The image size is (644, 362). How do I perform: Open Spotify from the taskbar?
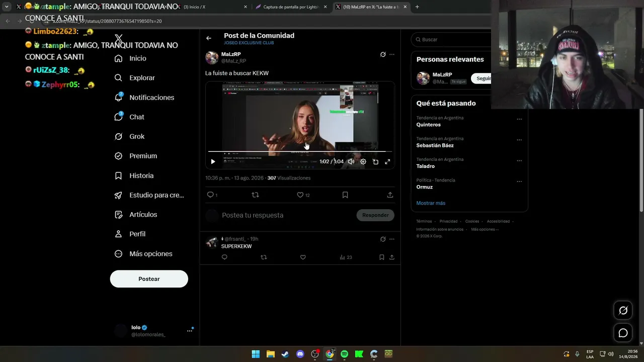(344, 354)
